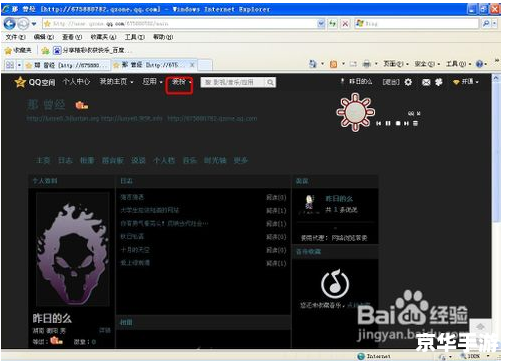This screenshot has width=505, height=361.
Task: Open the 查看(V) menu
Action: click(72, 37)
